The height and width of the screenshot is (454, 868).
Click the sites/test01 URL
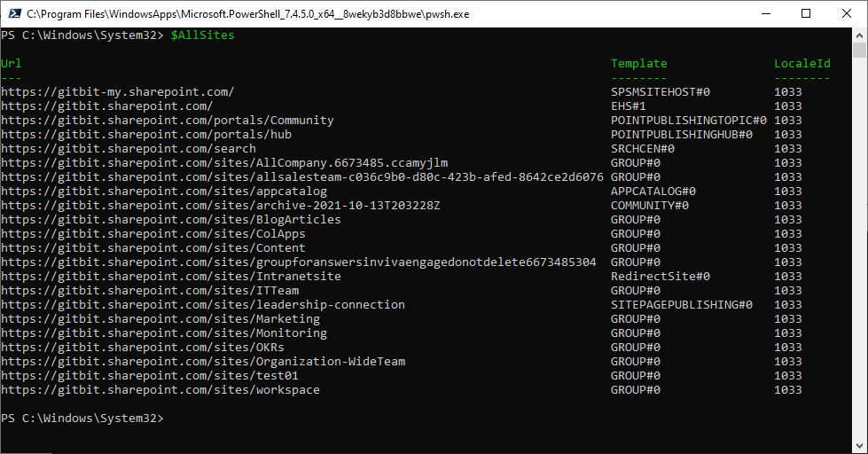(150, 376)
